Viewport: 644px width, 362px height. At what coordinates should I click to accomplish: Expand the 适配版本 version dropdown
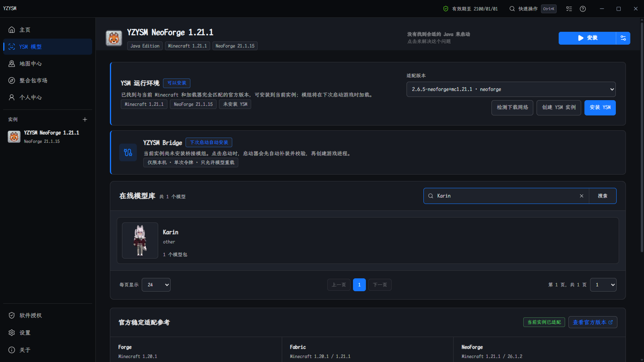[x=511, y=89]
